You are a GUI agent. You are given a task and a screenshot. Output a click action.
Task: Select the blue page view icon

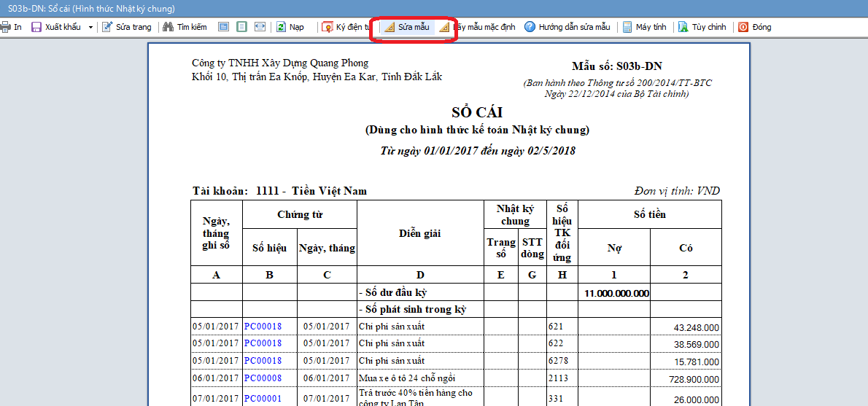pyautogui.click(x=223, y=26)
